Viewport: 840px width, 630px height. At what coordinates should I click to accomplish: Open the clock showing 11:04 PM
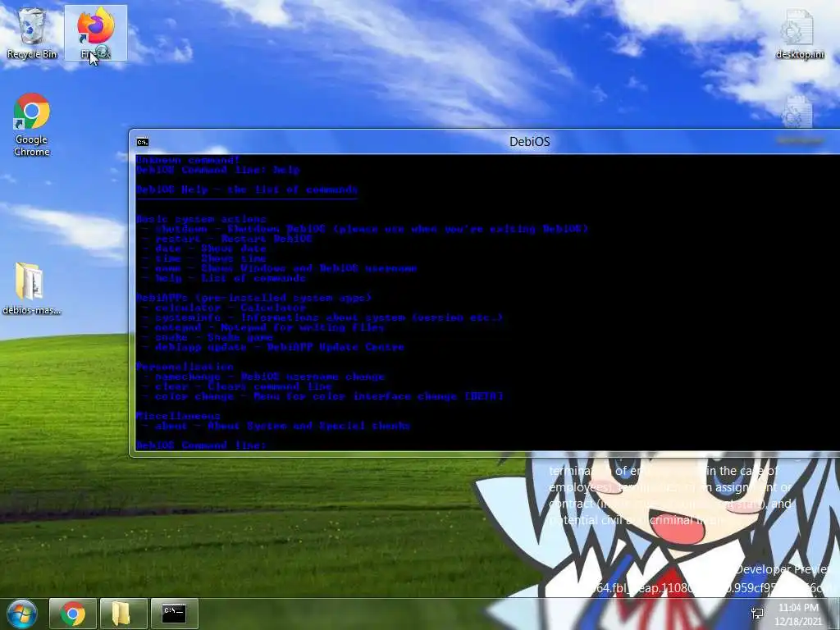(798, 614)
